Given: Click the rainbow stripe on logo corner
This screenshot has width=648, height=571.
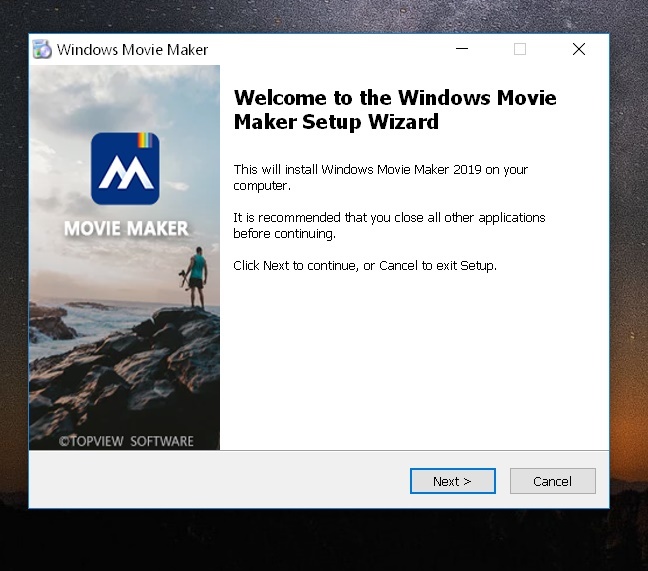Looking at the screenshot, I should (x=150, y=140).
